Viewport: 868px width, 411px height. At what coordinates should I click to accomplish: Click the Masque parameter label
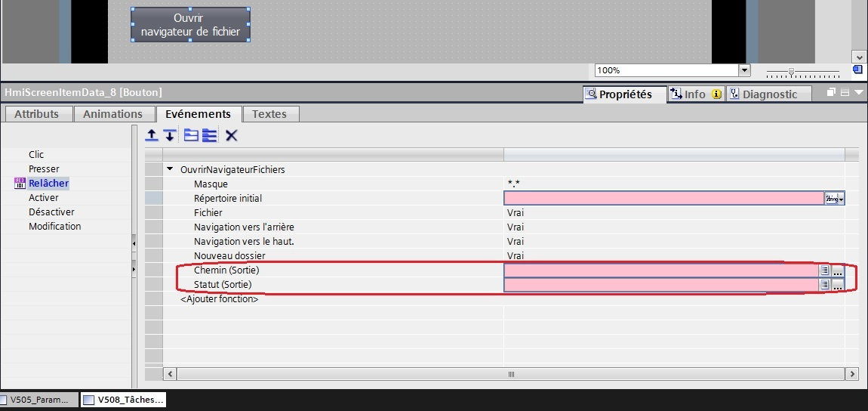tap(211, 184)
